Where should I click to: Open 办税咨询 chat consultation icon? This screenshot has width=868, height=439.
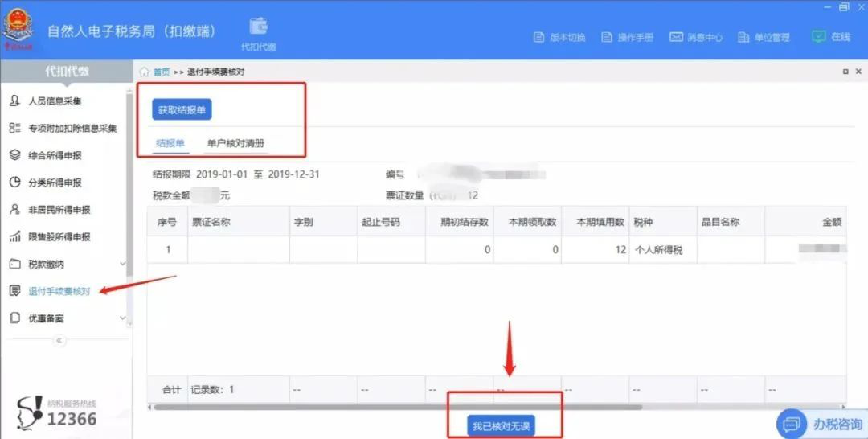click(x=792, y=423)
